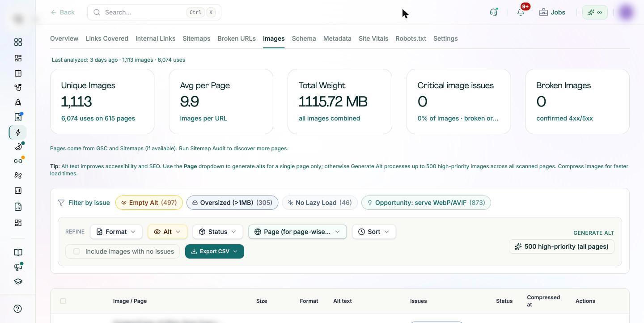644x323 pixels.
Task: Click the help question mark icon
Action: pos(18,309)
